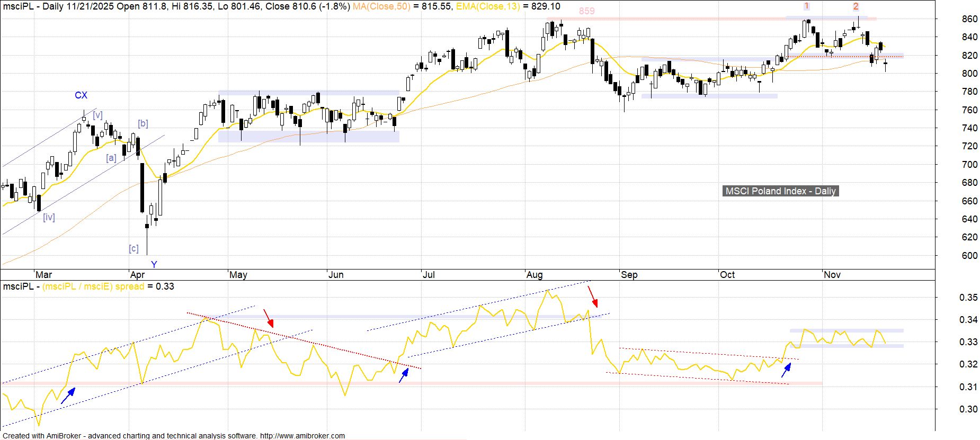Image resolution: width=980 pixels, height=440 pixels.
Task: Click the 700 price axis label
Action: coord(969,165)
